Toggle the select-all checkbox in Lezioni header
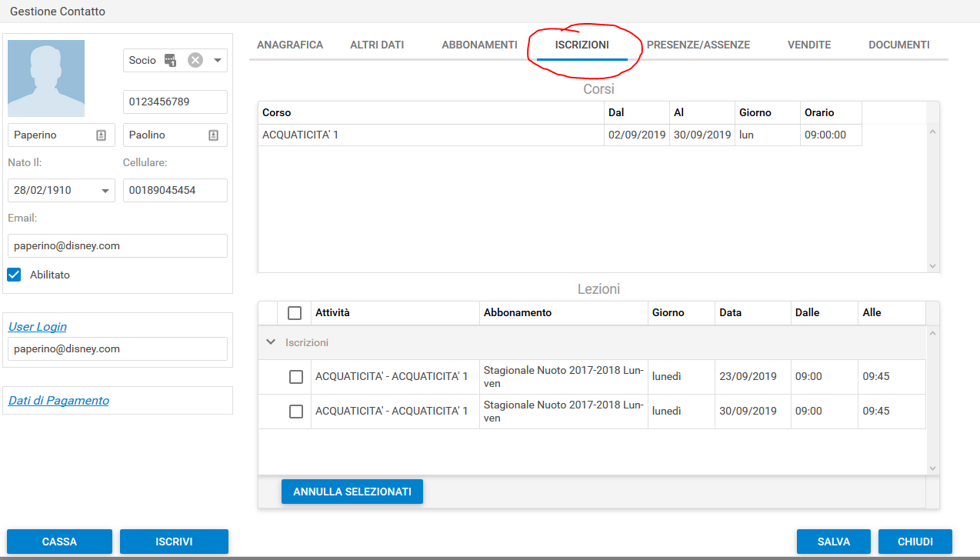Screen dimensions: 980x560 (x=295, y=313)
